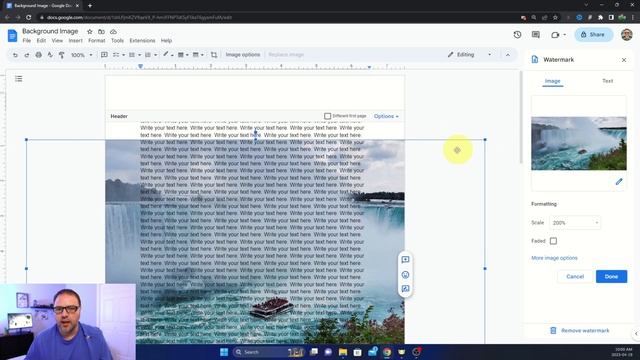Open border color pen dropdown
This screenshot has height=360, width=640.
[168, 55]
